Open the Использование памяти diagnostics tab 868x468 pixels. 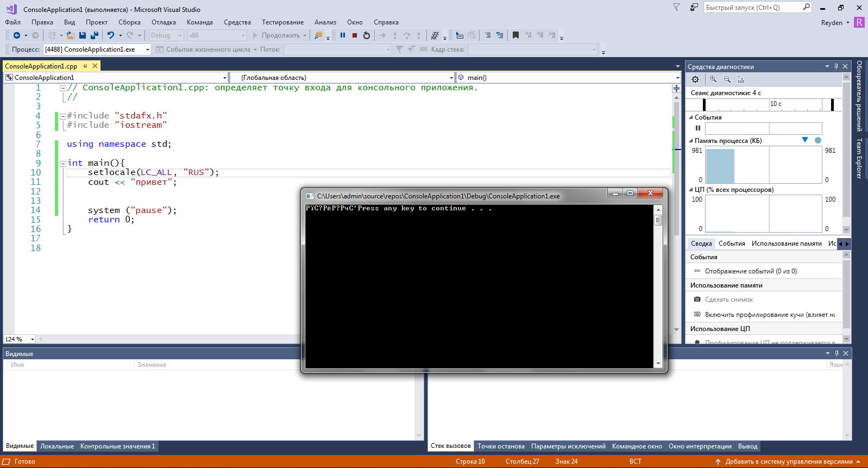click(x=787, y=244)
